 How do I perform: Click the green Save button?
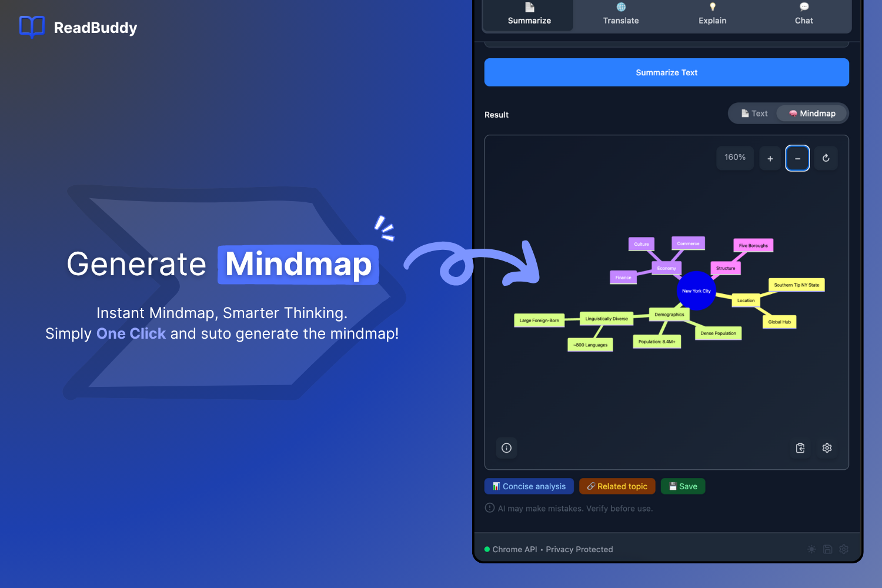coord(683,486)
